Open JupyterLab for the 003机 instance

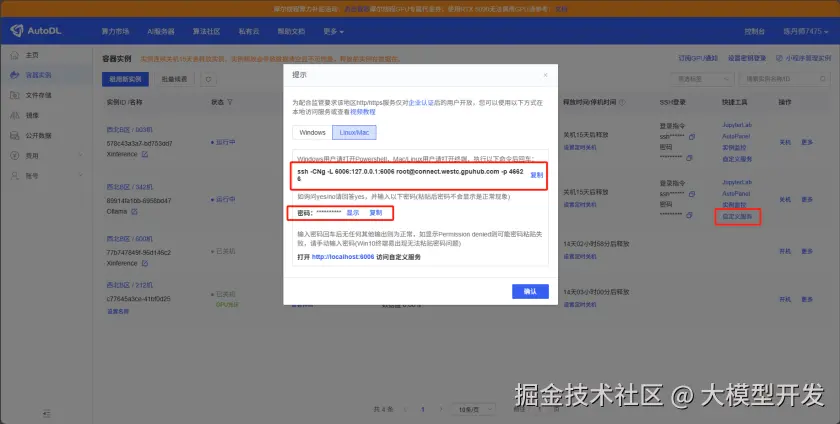pyautogui.click(x=737, y=125)
